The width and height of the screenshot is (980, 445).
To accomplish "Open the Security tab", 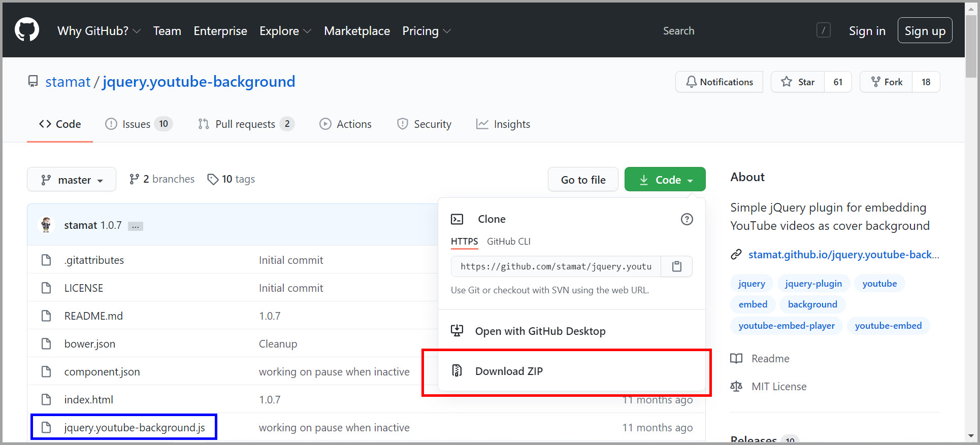I will click(x=424, y=124).
